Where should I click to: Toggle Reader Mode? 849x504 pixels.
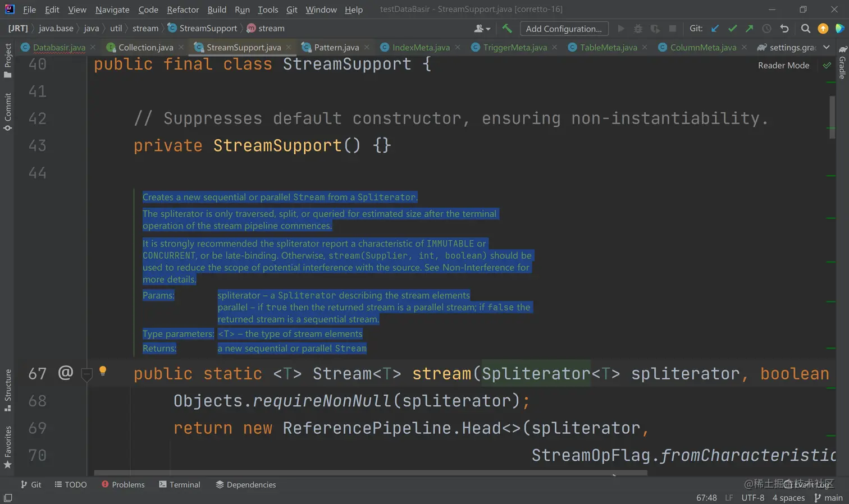[783, 65]
